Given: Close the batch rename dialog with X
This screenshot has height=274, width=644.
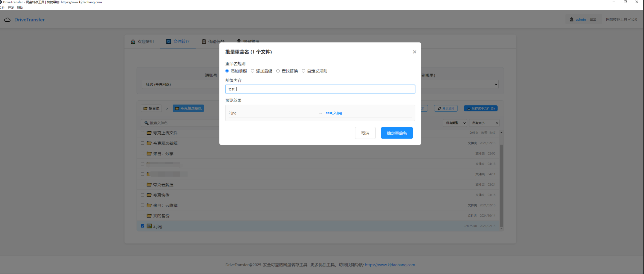Looking at the screenshot, I should (x=414, y=52).
